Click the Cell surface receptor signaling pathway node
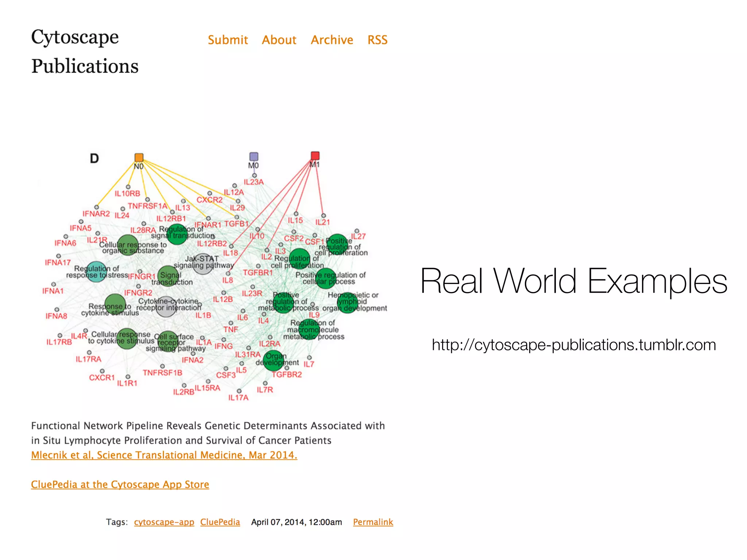The height and width of the screenshot is (560, 747). 168,341
